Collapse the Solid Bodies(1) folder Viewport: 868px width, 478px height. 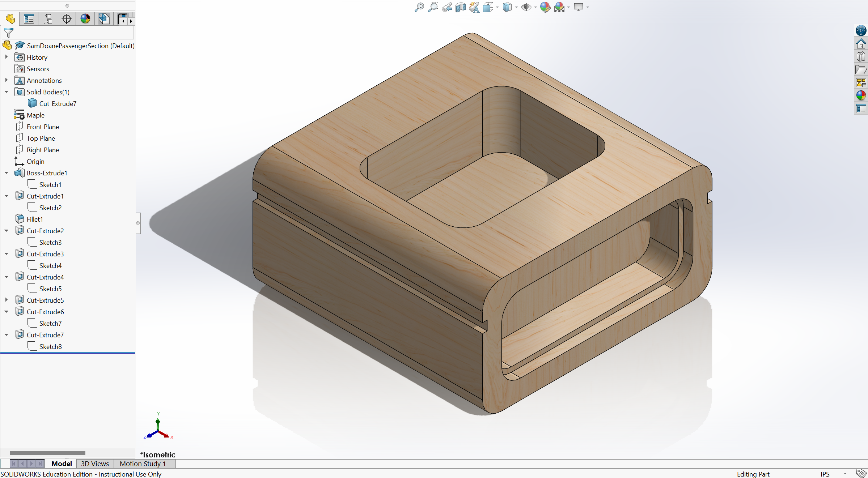point(6,92)
